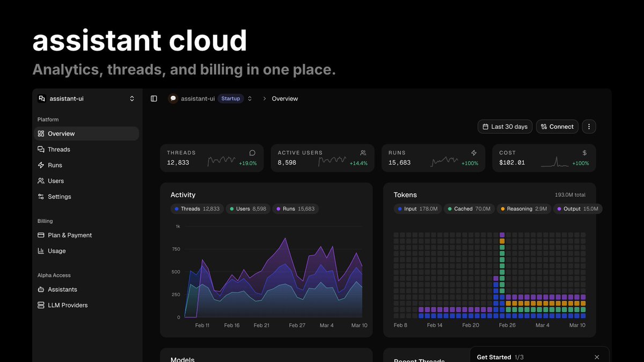This screenshot has width=644, height=362.
Task: Click the Users sidebar people icon
Action: (x=41, y=181)
